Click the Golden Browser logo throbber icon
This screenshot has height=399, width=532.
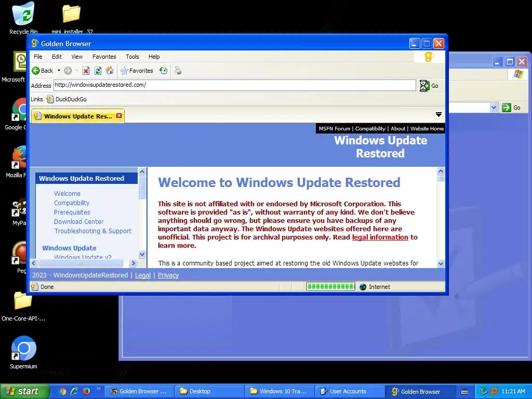tap(429, 57)
